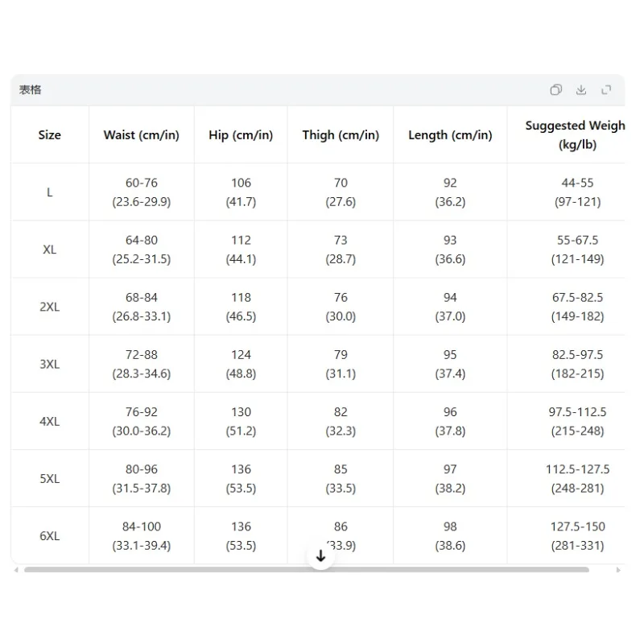Screen dimensions: 644x644
Task: Click the 表格 table title label
Action: tap(30, 89)
